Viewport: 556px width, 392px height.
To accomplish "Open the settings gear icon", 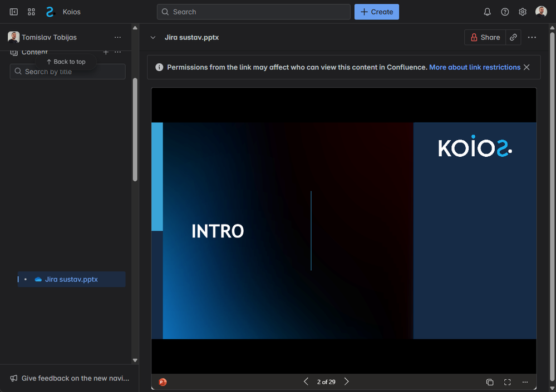I will click(x=523, y=12).
